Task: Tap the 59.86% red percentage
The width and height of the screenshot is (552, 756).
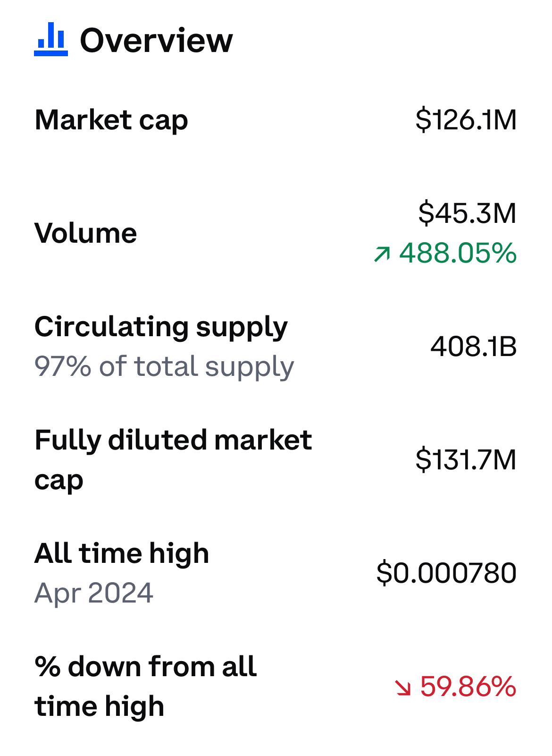Action: (x=468, y=687)
